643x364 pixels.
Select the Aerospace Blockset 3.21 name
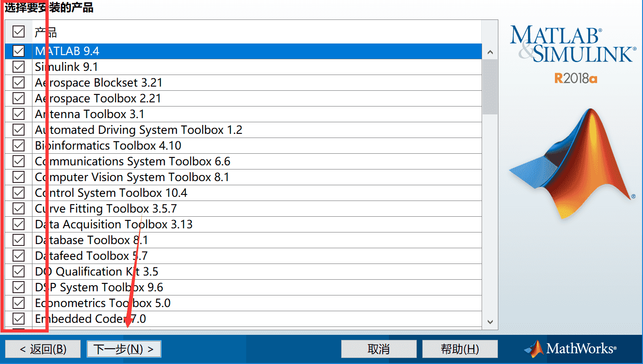(x=99, y=82)
